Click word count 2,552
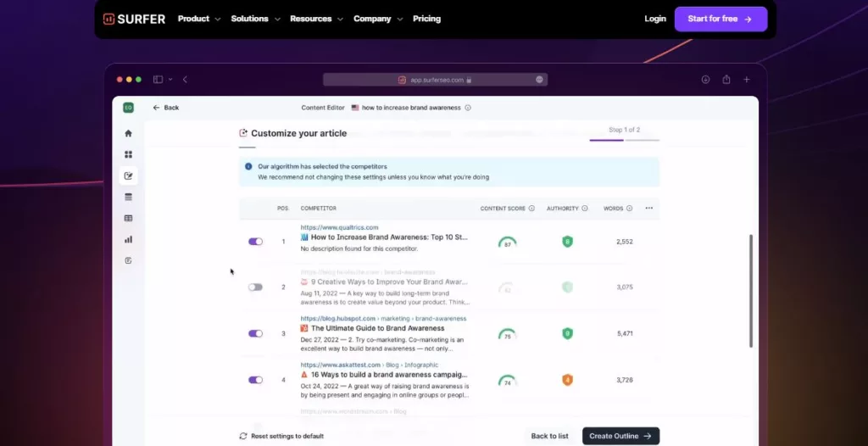This screenshot has height=446, width=868. tap(625, 243)
